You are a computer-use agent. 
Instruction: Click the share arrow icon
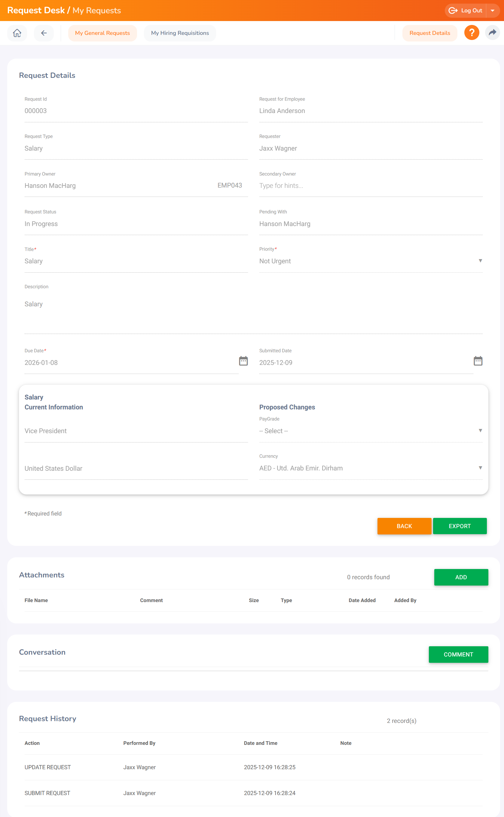pos(492,33)
